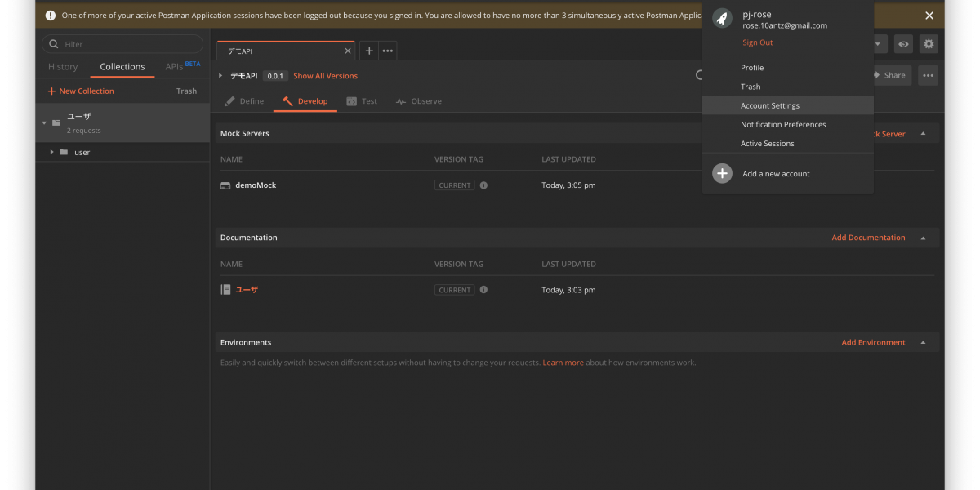Click the Sign Out link
The height and width of the screenshot is (490, 980).
pos(757,42)
